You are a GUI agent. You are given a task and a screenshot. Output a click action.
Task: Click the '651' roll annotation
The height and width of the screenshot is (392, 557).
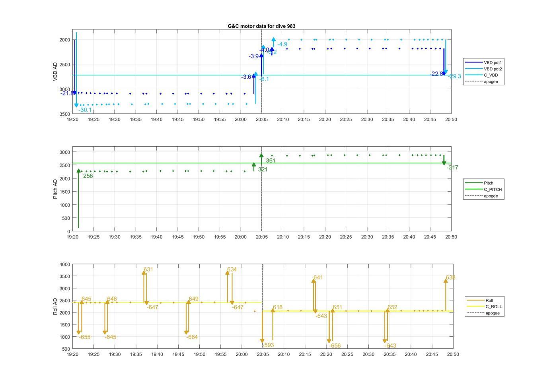pos(337,307)
